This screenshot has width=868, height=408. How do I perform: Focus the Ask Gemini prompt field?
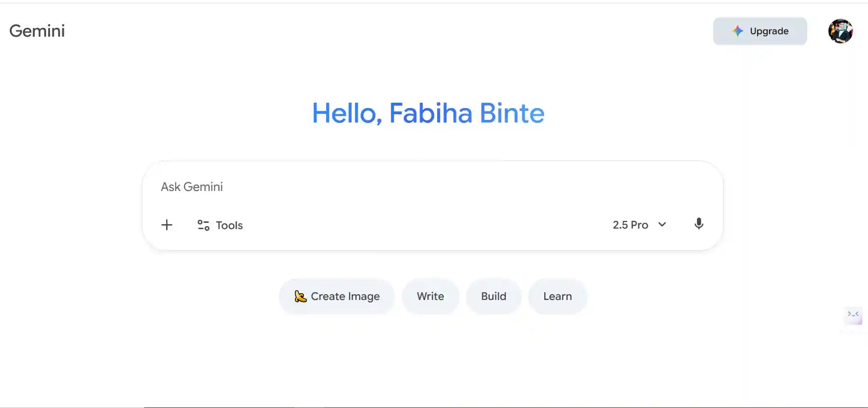[386, 187]
